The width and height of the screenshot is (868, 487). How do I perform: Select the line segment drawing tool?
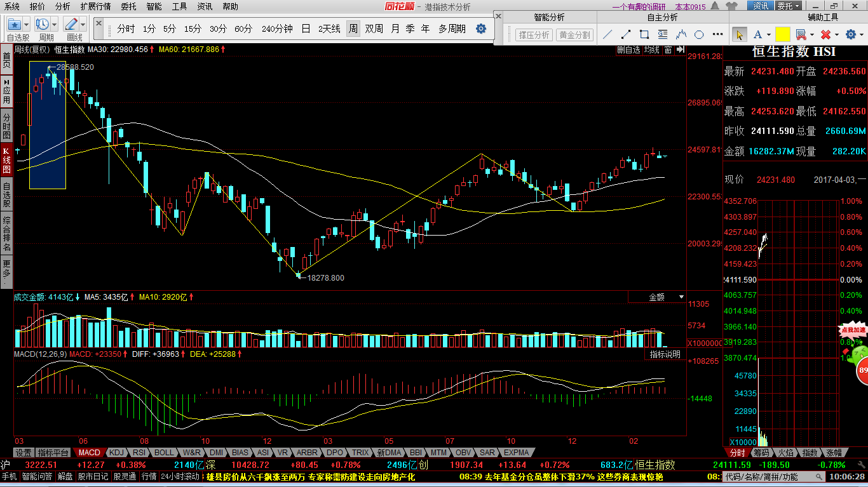point(626,34)
